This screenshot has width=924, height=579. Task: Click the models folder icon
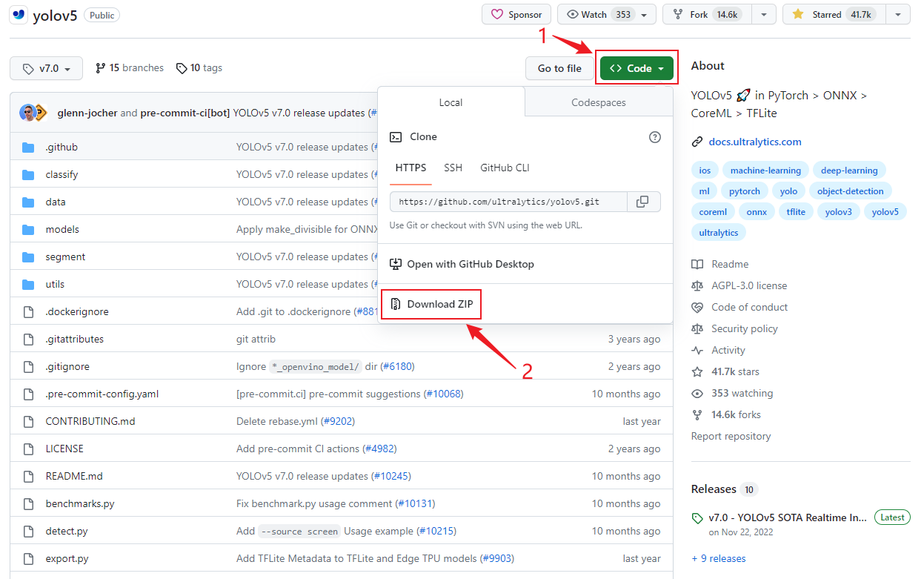(x=28, y=229)
